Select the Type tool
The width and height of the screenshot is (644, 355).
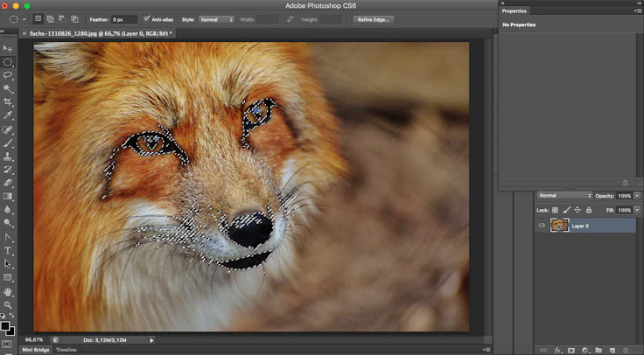pos(7,250)
